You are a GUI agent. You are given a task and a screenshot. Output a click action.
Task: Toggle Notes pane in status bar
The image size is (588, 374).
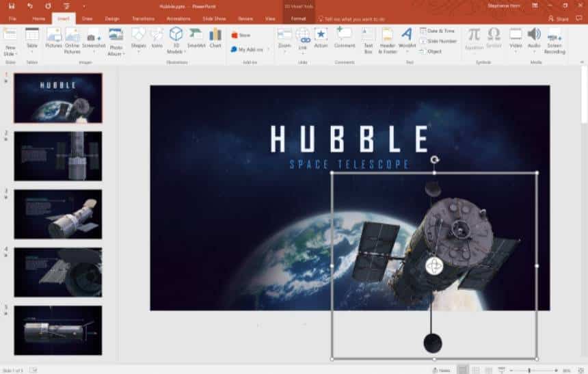coord(442,371)
